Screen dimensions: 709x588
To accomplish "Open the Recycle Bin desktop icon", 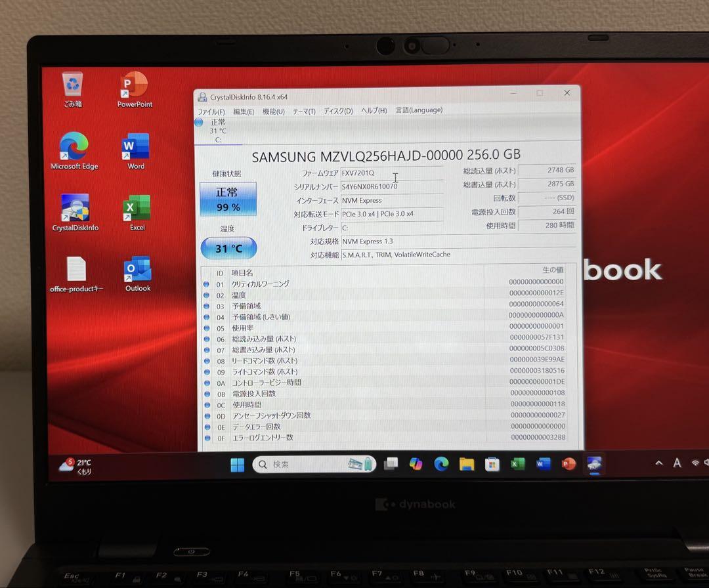I will click(x=72, y=89).
